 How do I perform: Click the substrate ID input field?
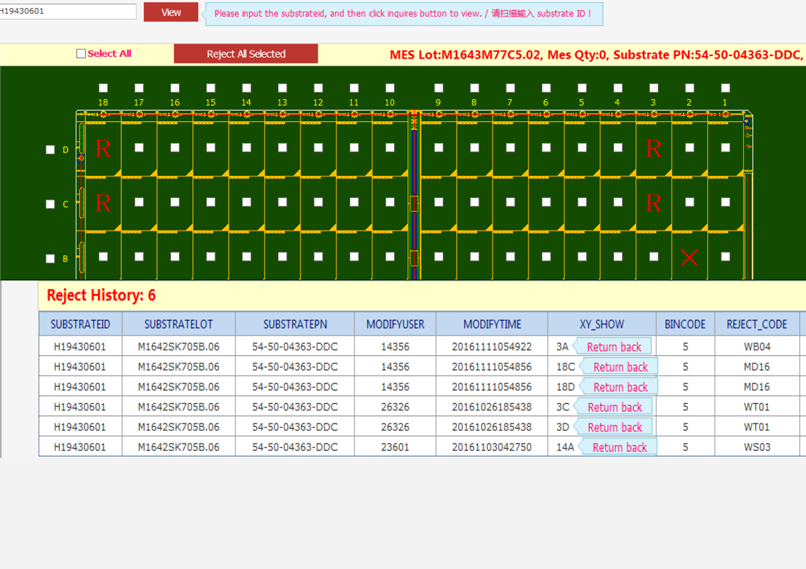(68, 11)
